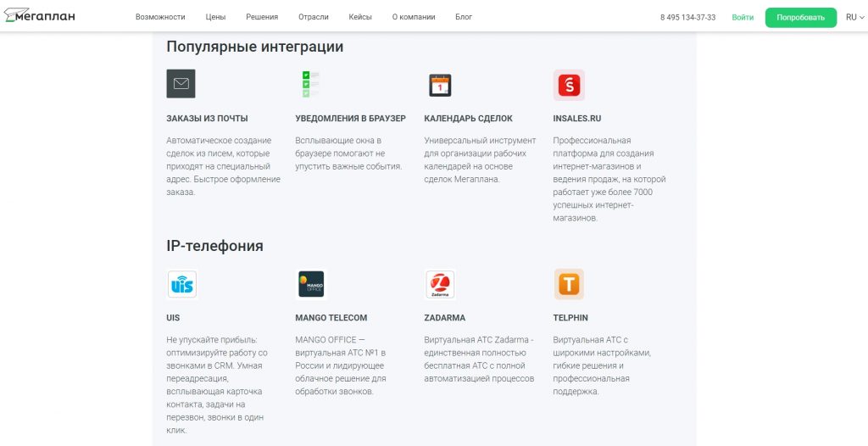Click the Популярные интеграции heading
The image size is (868, 446).
(254, 47)
